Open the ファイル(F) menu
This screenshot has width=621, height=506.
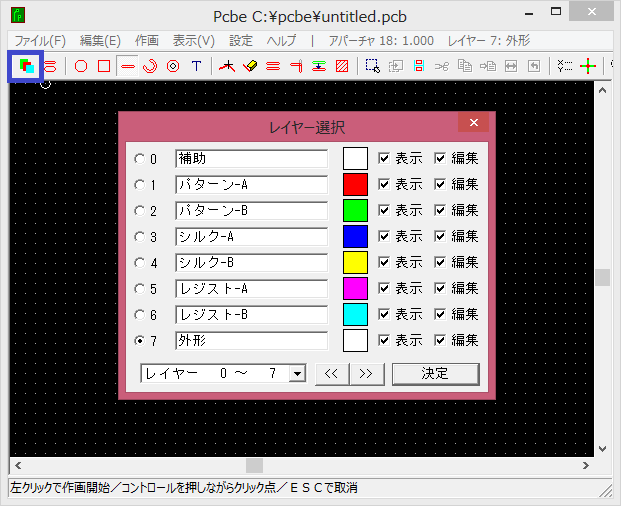coord(39,41)
